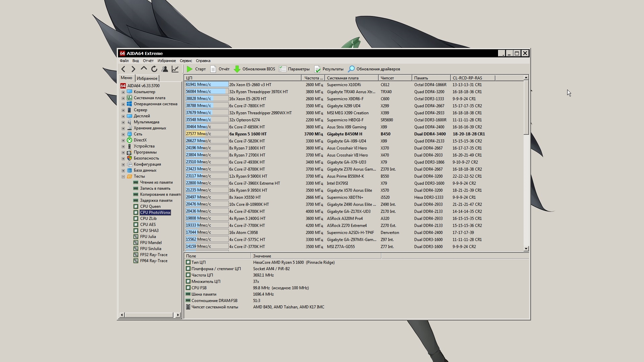644x362 pixels.
Task: Click the back navigation arrow icon
Action: (123, 69)
